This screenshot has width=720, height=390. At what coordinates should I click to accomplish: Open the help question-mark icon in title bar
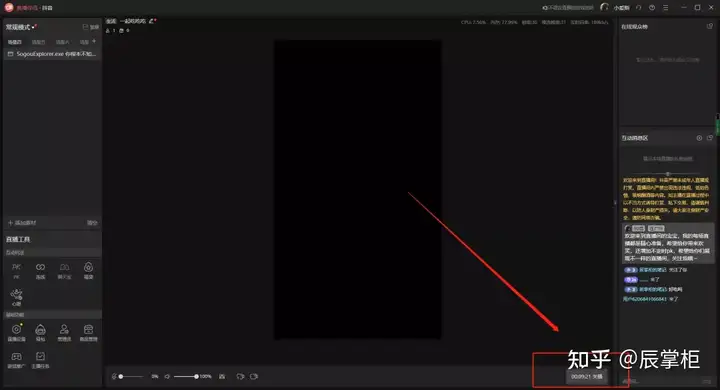652,8
